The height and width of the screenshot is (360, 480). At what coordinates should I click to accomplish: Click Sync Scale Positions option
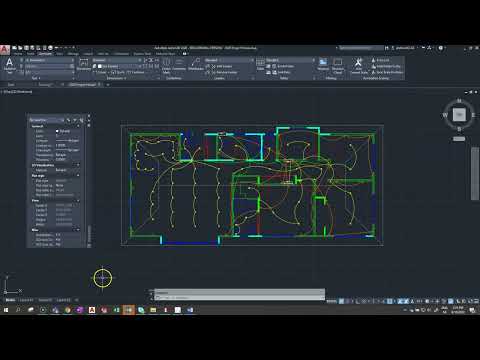coord(387,72)
